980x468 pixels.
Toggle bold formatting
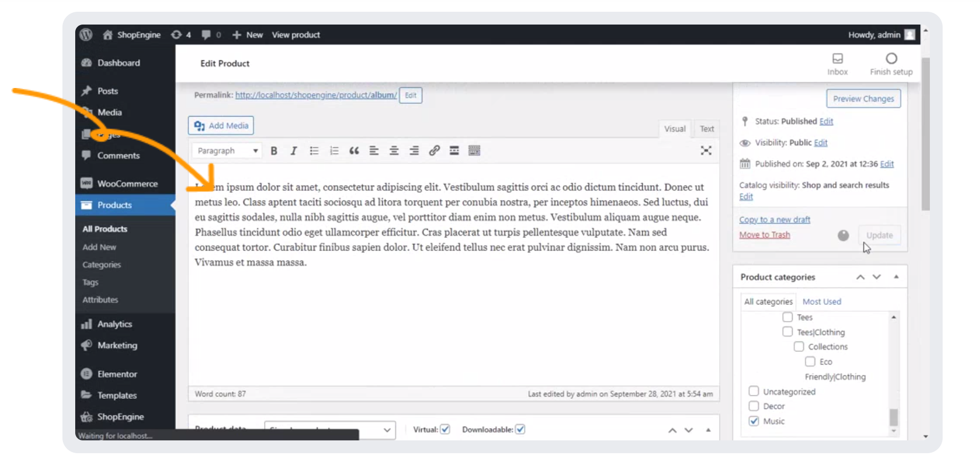[274, 151]
